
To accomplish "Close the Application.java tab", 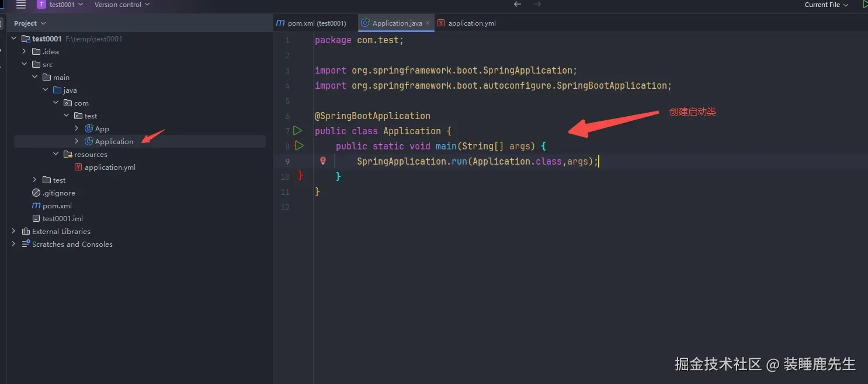I will click(428, 23).
